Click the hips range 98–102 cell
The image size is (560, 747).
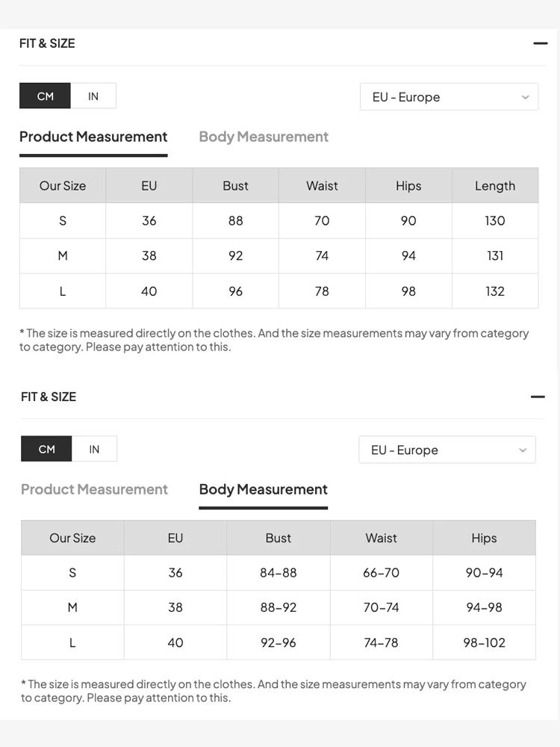(x=484, y=642)
